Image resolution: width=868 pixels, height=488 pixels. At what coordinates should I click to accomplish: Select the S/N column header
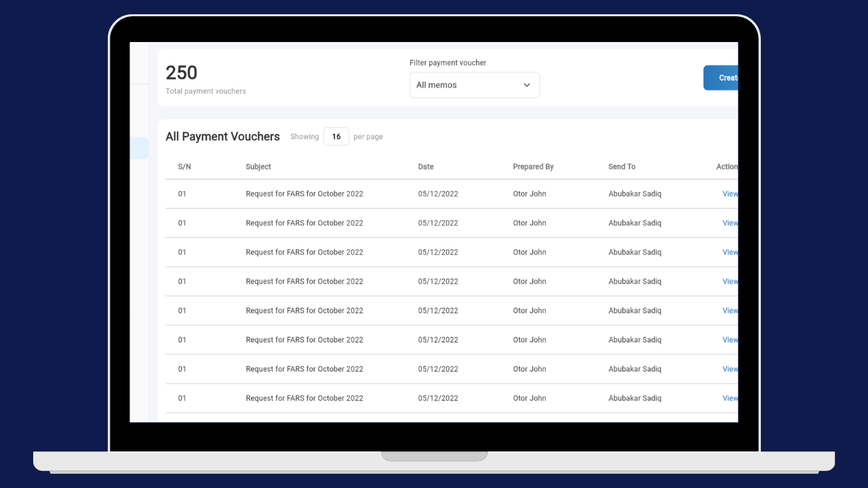click(184, 166)
